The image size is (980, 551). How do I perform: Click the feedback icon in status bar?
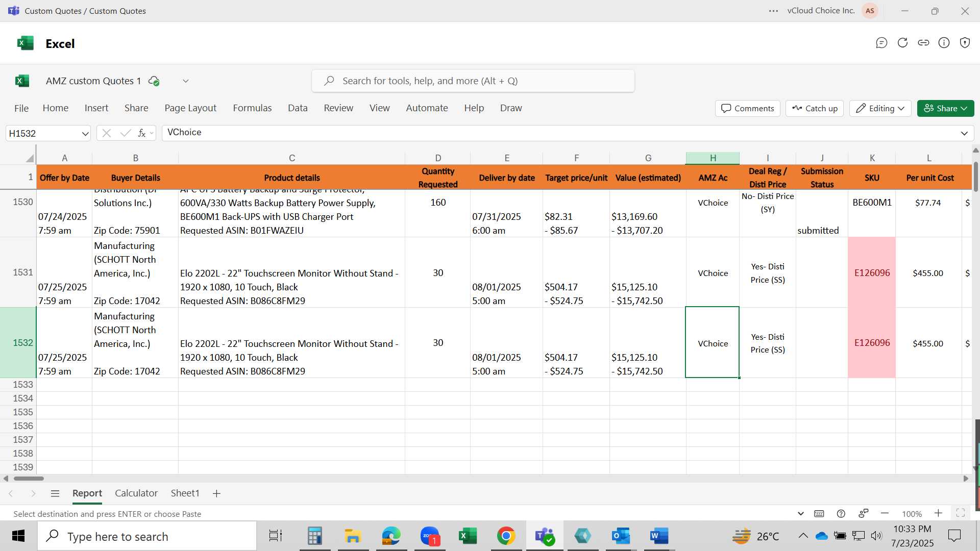coord(864,513)
